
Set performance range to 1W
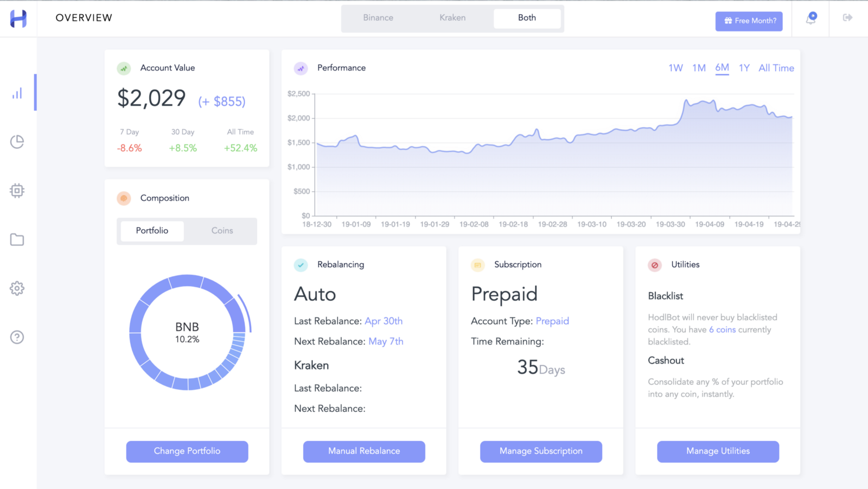pos(675,68)
